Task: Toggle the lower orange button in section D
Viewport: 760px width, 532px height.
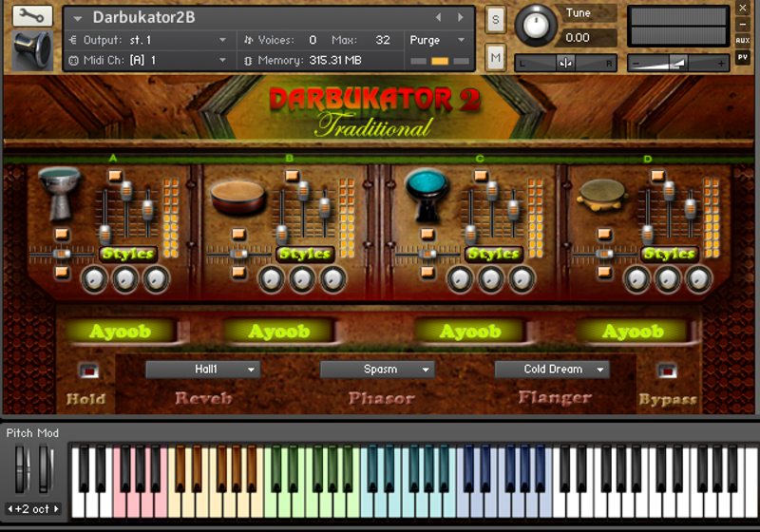Action: tap(604, 273)
